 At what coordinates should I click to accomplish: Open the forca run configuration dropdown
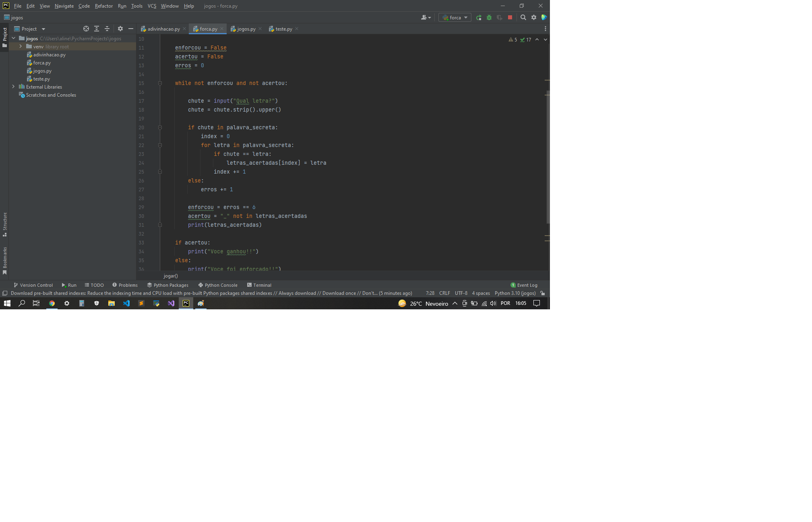pyautogui.click(x=455, y=18)
